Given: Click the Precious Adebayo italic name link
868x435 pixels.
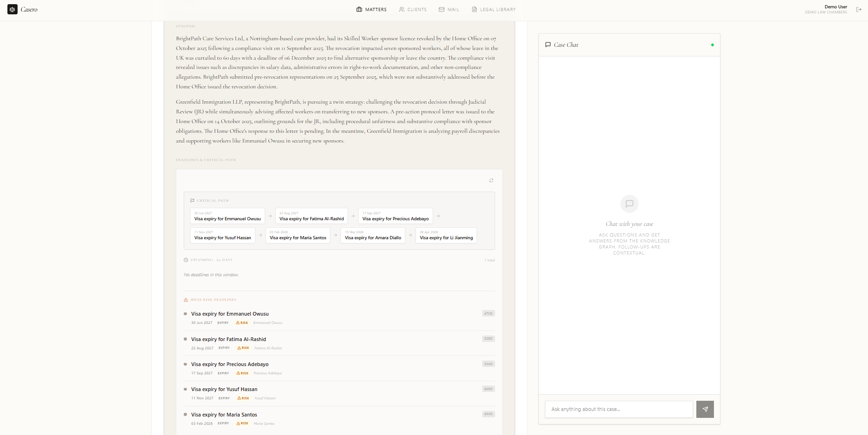Looking at the screenshot, I should [x=268, y=373].
